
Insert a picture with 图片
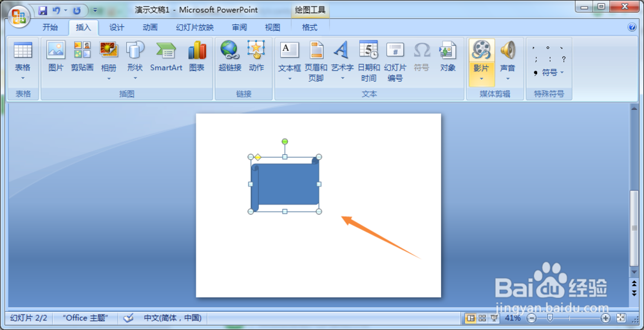point(56,57)
